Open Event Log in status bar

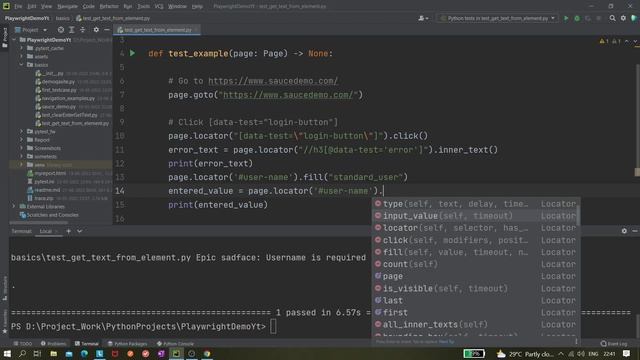[x=614, y=344]
